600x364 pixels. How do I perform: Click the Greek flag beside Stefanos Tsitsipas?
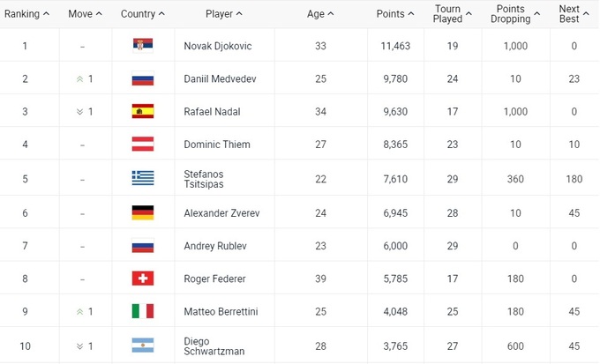coord(142,178)
